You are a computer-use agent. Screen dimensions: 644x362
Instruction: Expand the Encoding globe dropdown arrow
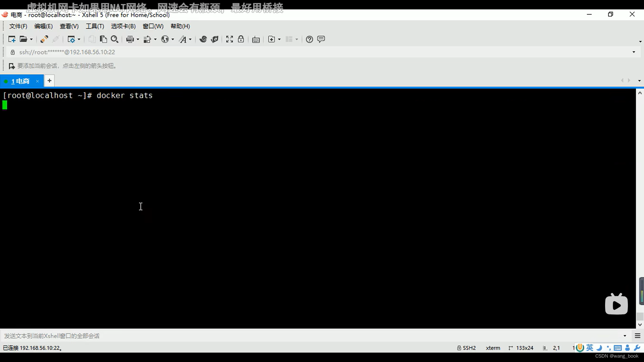173,39
